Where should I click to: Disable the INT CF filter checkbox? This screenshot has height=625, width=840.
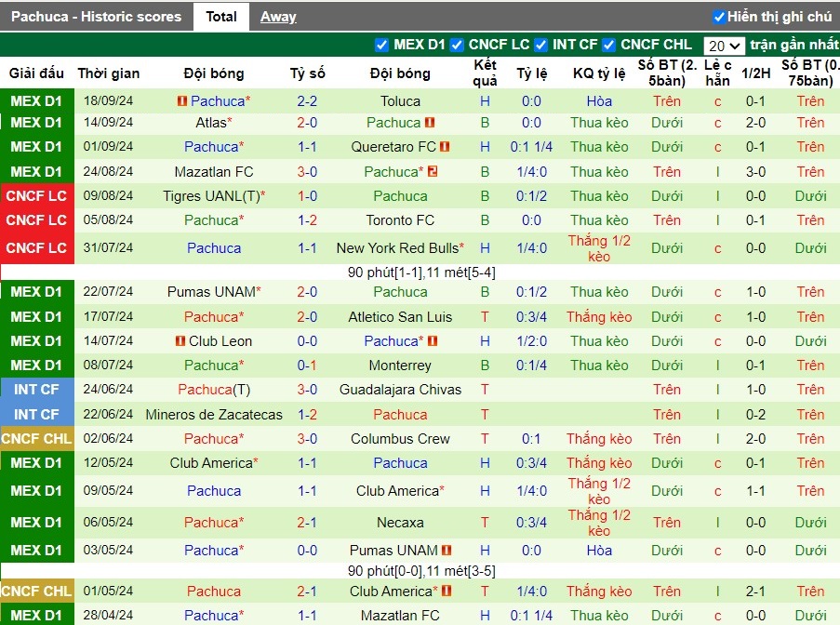click(x=541, y=45)
